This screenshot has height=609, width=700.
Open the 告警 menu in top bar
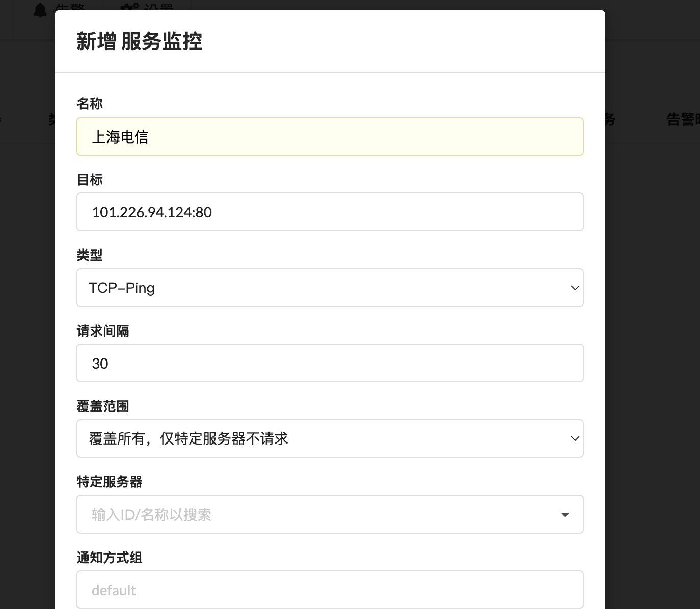[70, 8]
